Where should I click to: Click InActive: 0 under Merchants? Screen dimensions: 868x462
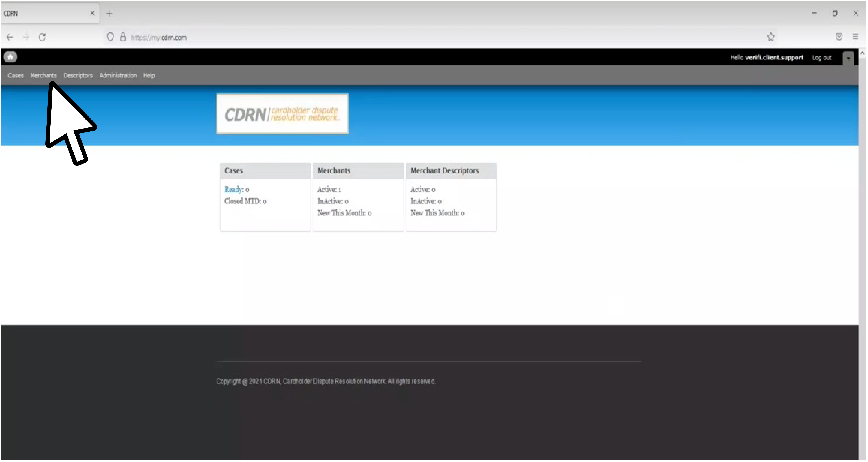[333, 201]
